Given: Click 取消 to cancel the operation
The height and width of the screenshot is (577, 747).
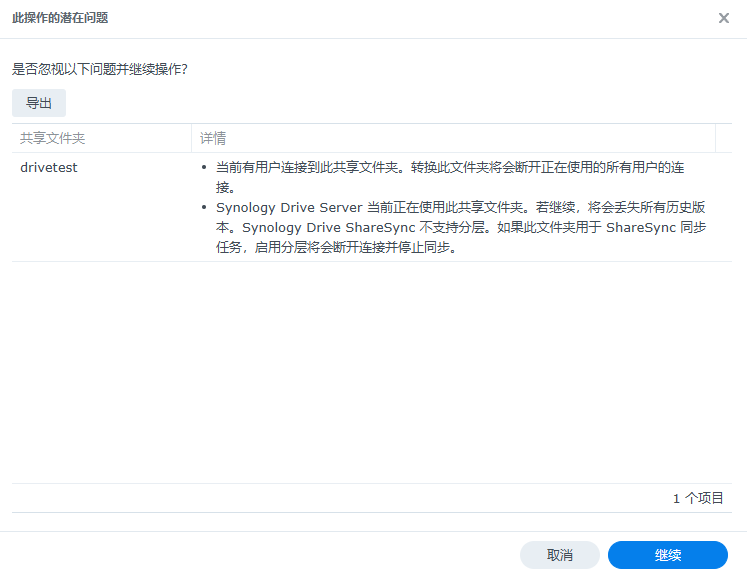Looking at the screenshot, I should click(559, 555).
